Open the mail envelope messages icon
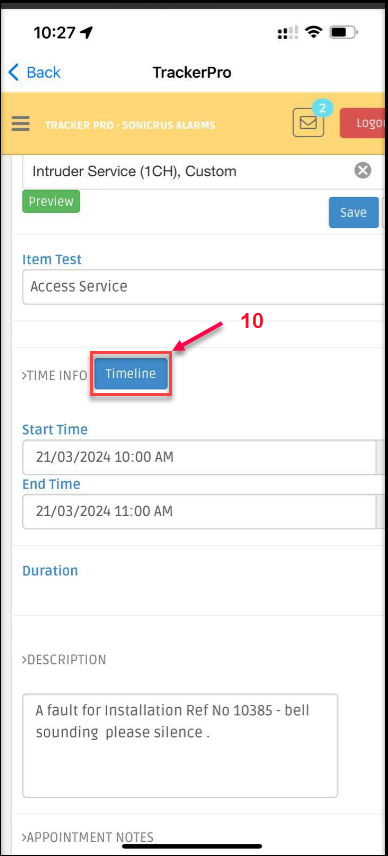Viewport: 388px width, 856px height. pyautogui.click(x=308, y=122)
